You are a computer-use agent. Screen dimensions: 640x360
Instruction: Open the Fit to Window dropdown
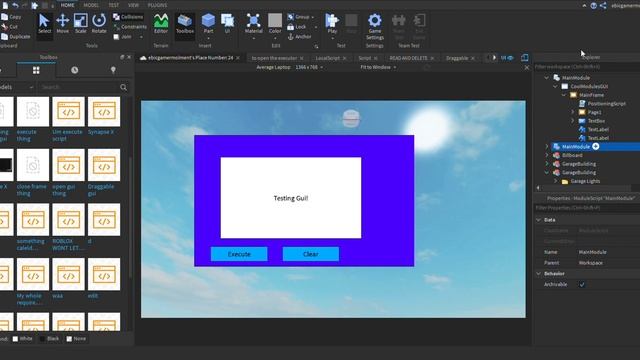[x=378, y=67]
